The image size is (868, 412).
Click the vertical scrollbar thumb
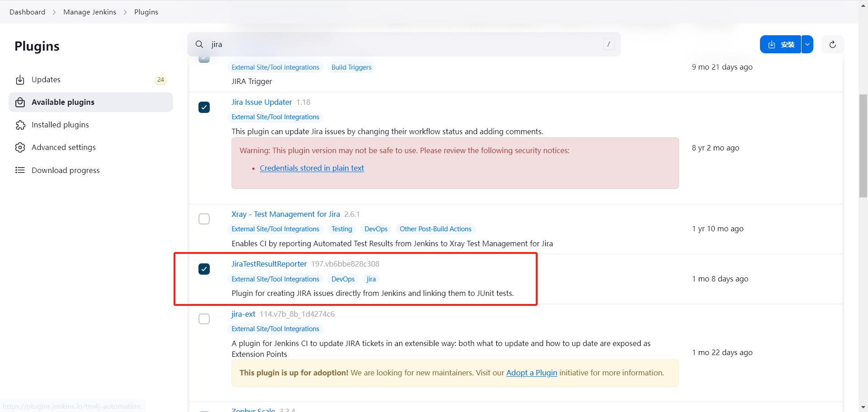pos(863,145)
